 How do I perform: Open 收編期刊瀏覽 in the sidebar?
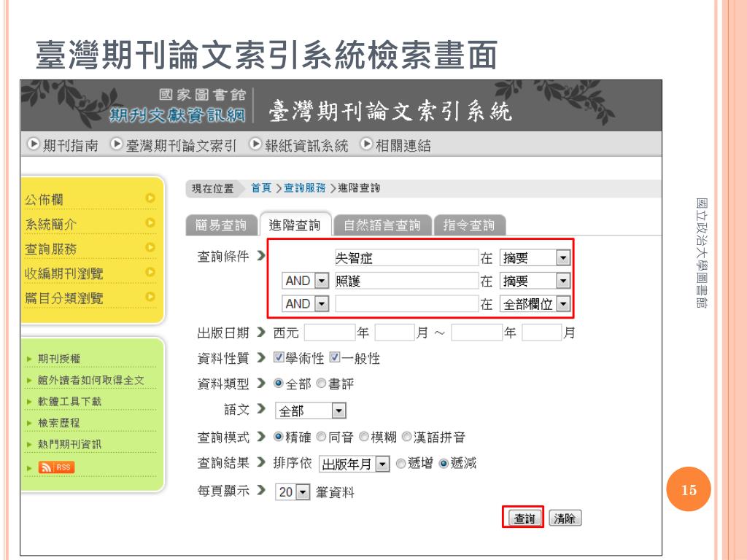click(x=64, y=273)
